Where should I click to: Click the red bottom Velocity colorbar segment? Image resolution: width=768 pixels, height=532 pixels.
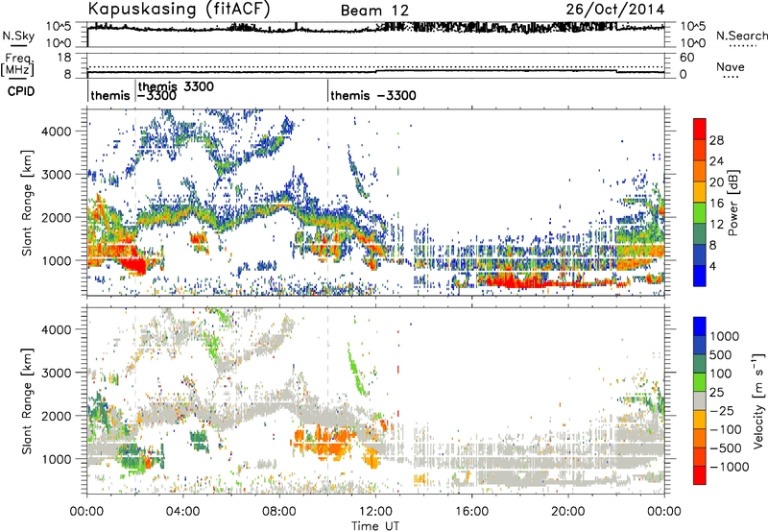coord(700,475)
